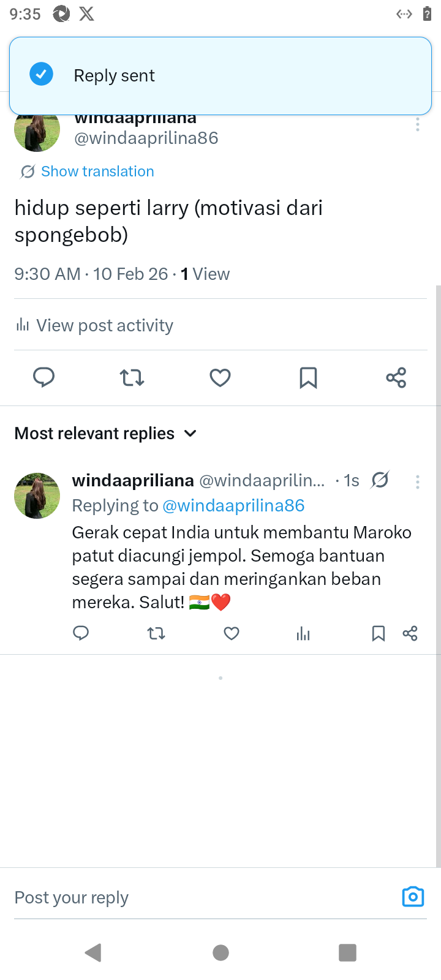Share the main post via share icon

click(396, 377)
